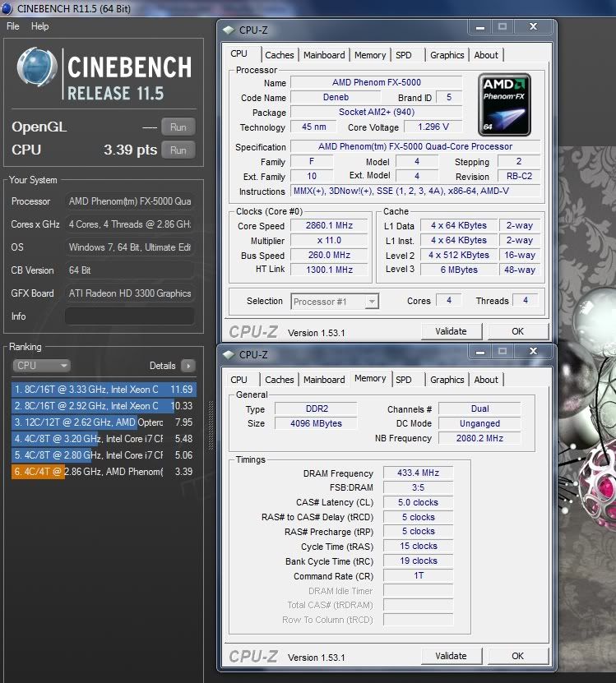Switch to Graphics tab in lower CPU-Z
This screenshot has width=616, height=683.
coord(447,380)
